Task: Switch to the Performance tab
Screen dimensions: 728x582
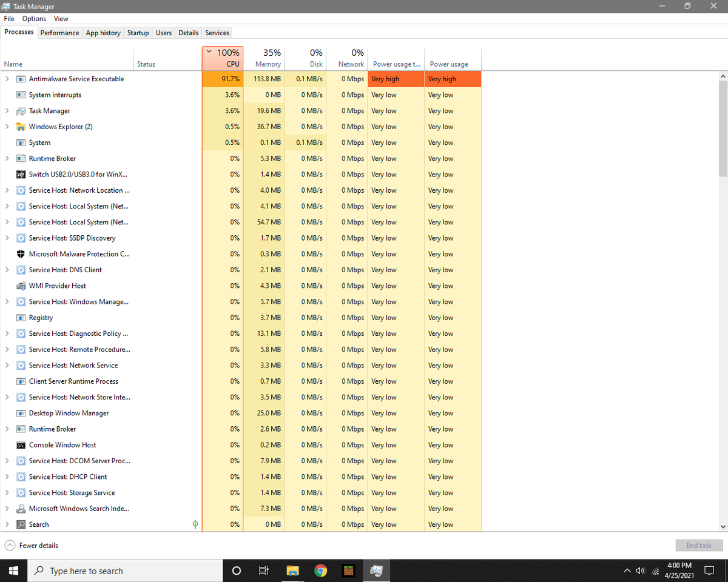Action: click(59, 33)
